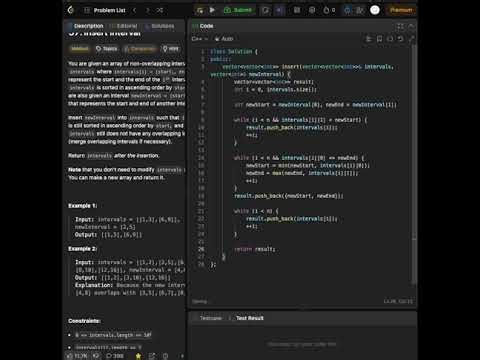Screen dimensions: 480x360
Task: Click the Premium button
Action: pos(401,10)
